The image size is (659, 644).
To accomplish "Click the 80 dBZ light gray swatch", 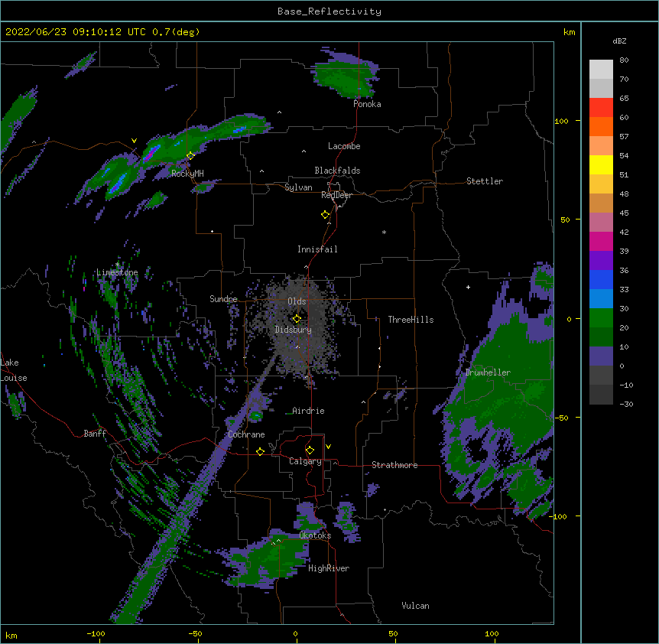I will tap(601, 69).
